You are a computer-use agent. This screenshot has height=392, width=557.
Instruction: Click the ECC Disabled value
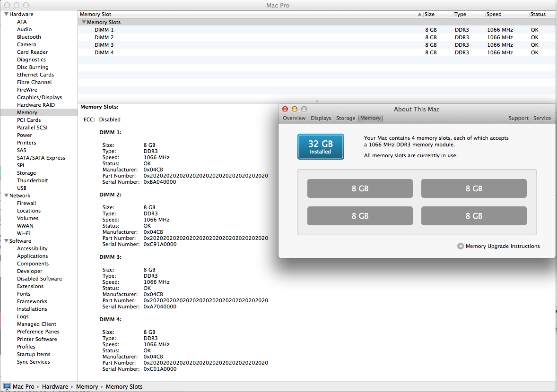pyautogui.click(x=110, y=119)
